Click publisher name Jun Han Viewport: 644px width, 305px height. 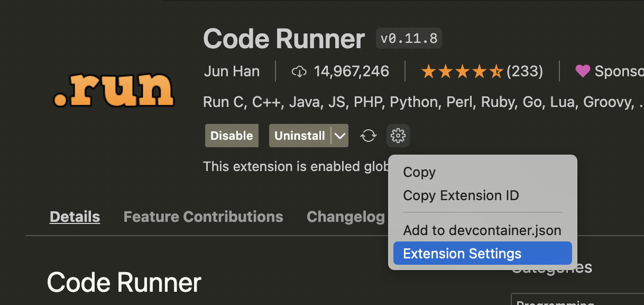(232, 71)
